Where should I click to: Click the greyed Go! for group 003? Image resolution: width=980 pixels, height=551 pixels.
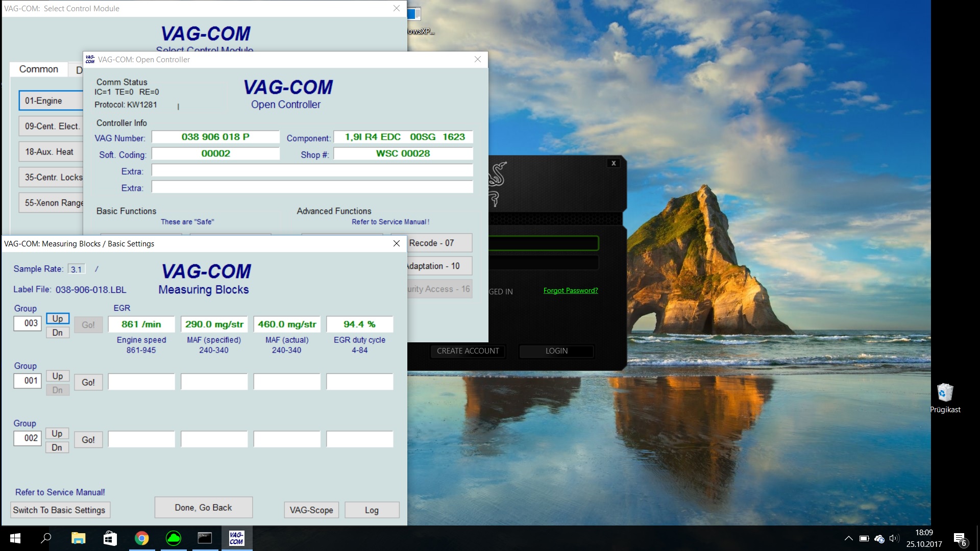[88, 324]
